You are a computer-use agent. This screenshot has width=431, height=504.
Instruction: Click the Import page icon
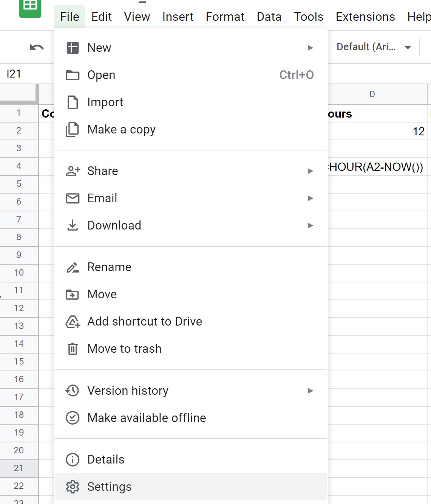pos(73,102)
